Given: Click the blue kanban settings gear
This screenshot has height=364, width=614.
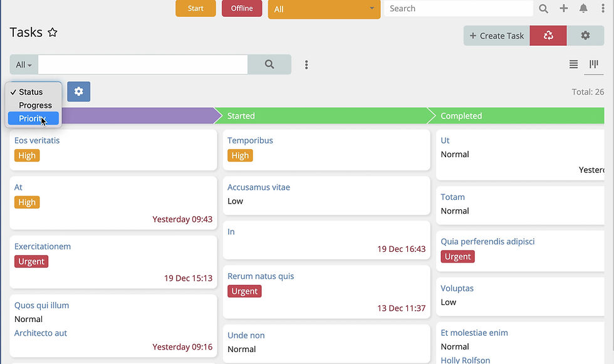Looking at the screenshot, I should coord(79,91).
